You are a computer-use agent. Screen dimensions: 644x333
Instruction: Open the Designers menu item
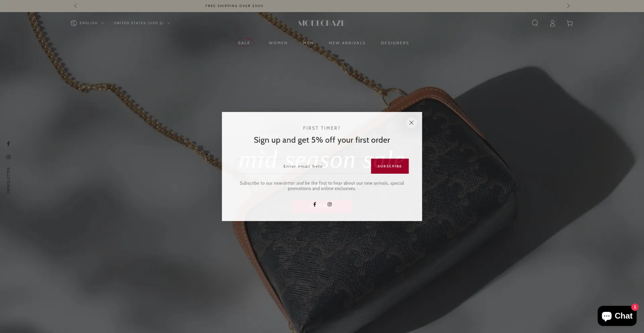[x=395, y=43]
